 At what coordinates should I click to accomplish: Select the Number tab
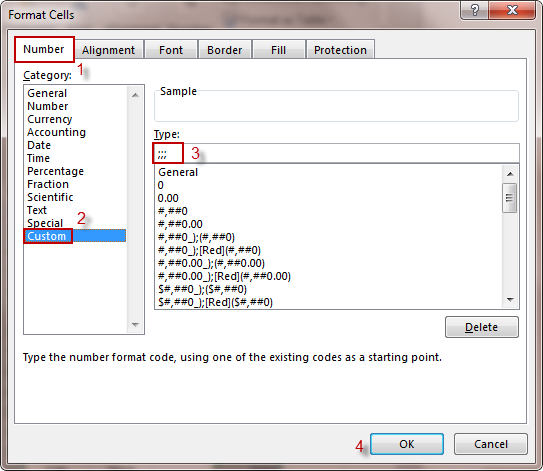[x=44, y=50]
